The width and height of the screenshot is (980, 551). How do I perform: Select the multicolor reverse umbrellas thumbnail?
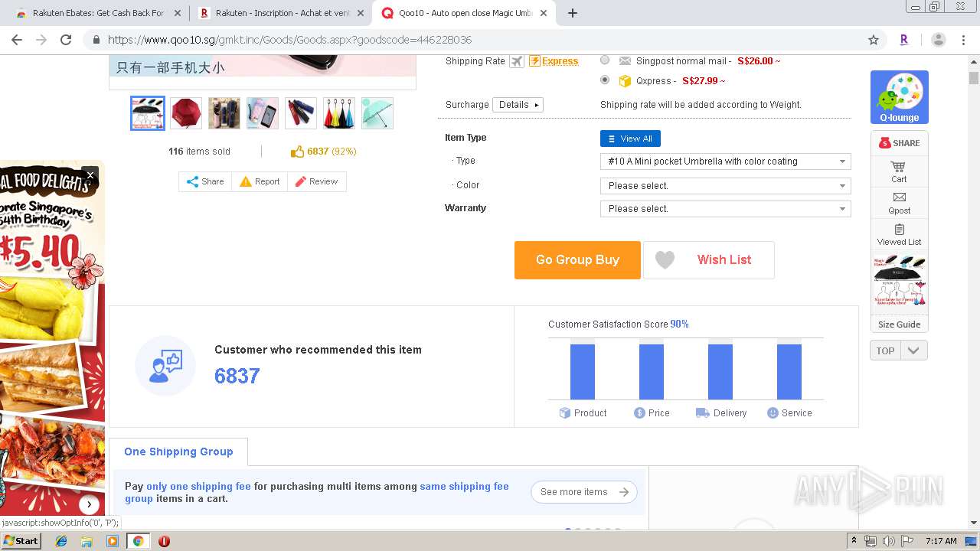[x=339, y=113]
